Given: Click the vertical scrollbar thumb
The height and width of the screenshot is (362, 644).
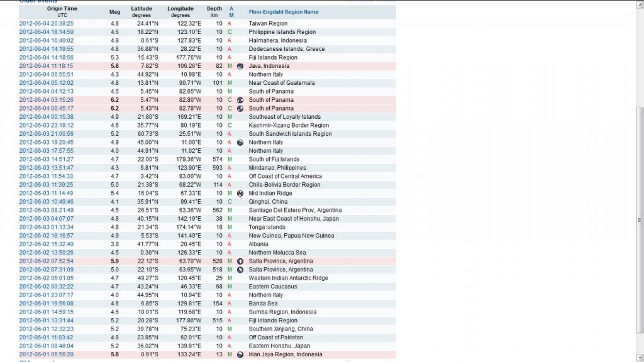Looking at the screenshot, I should tap(640, 220).
